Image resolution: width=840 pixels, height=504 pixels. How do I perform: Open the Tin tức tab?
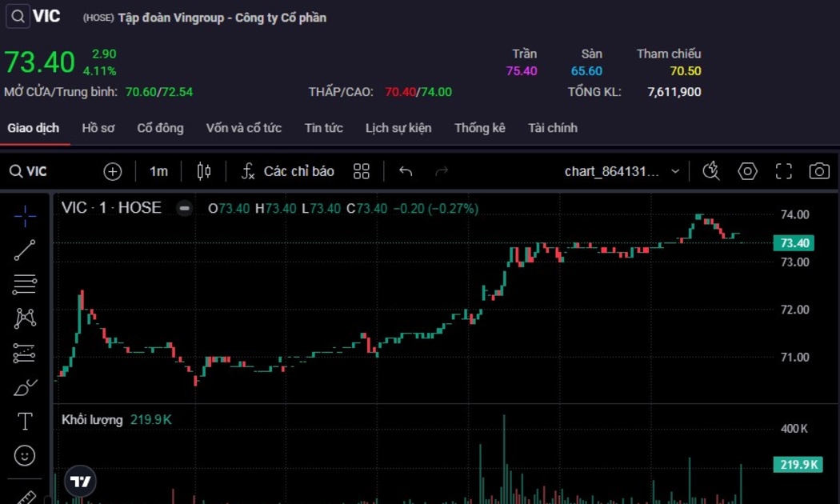pyautogui.click(x=323, y=128)
